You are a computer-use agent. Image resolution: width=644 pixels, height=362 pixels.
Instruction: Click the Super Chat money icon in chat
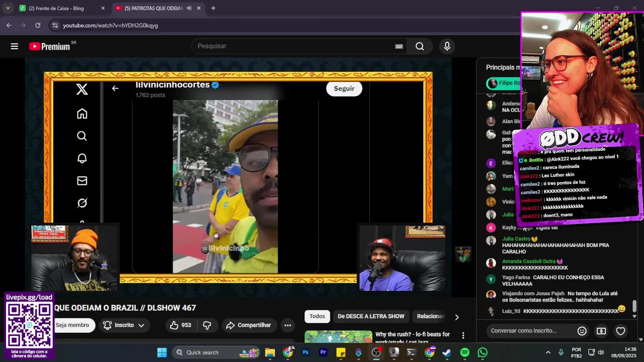[x=601, y=331]
